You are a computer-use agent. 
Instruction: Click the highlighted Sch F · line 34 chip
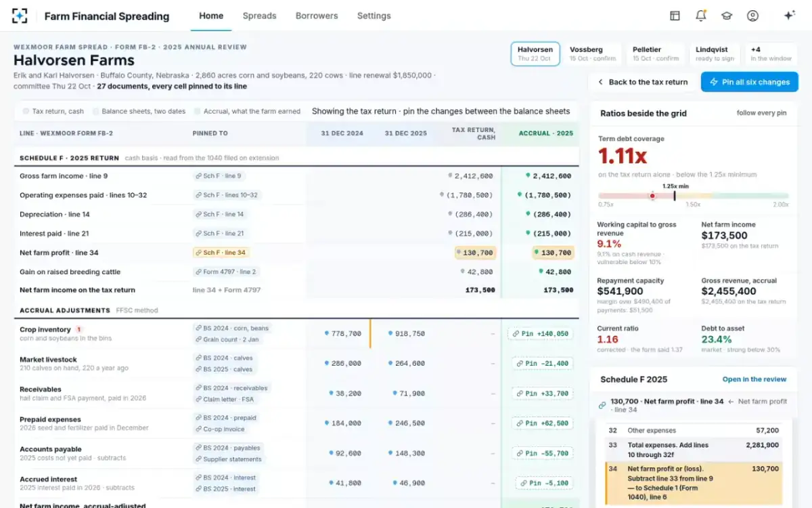[x=221, y=253]
